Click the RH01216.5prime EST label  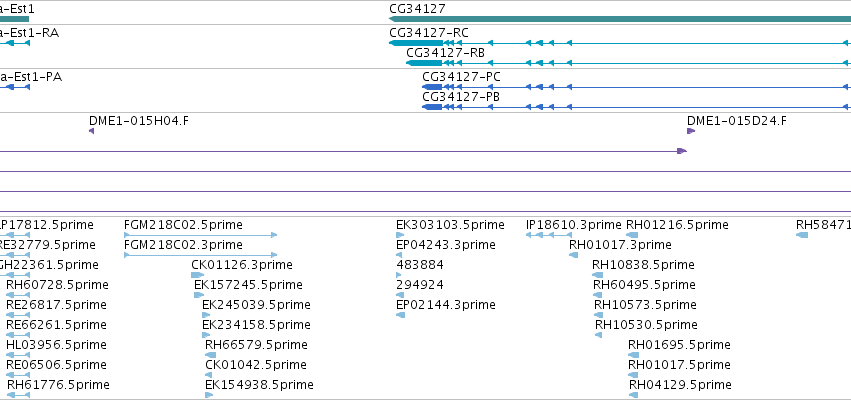point(677,225)
